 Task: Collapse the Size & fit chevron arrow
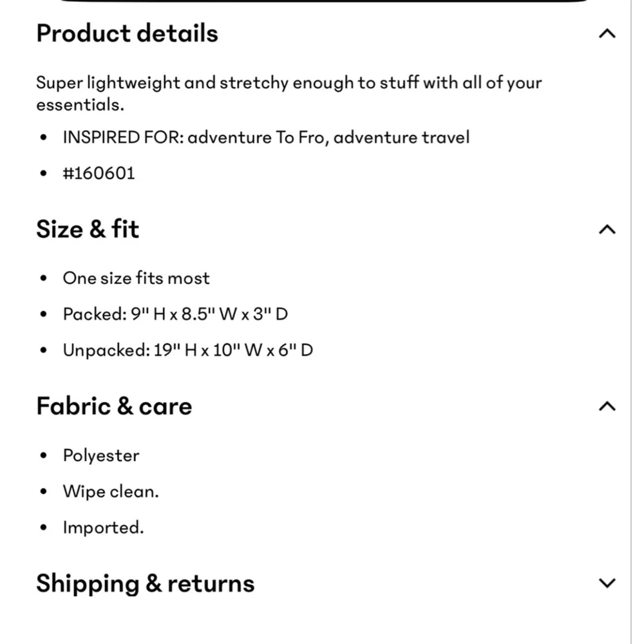607,229
